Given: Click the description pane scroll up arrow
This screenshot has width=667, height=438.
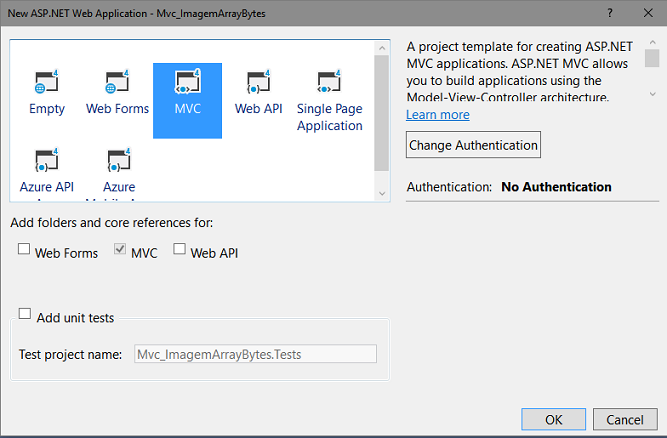Looking at the screenshot, I should (653, 43).
